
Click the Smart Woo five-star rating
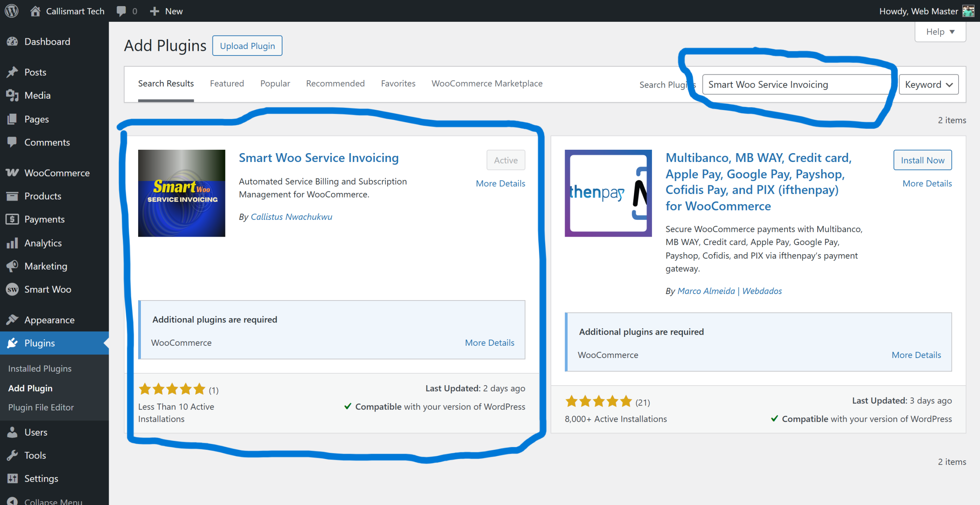pyautogui.click(x=172, y=389)
